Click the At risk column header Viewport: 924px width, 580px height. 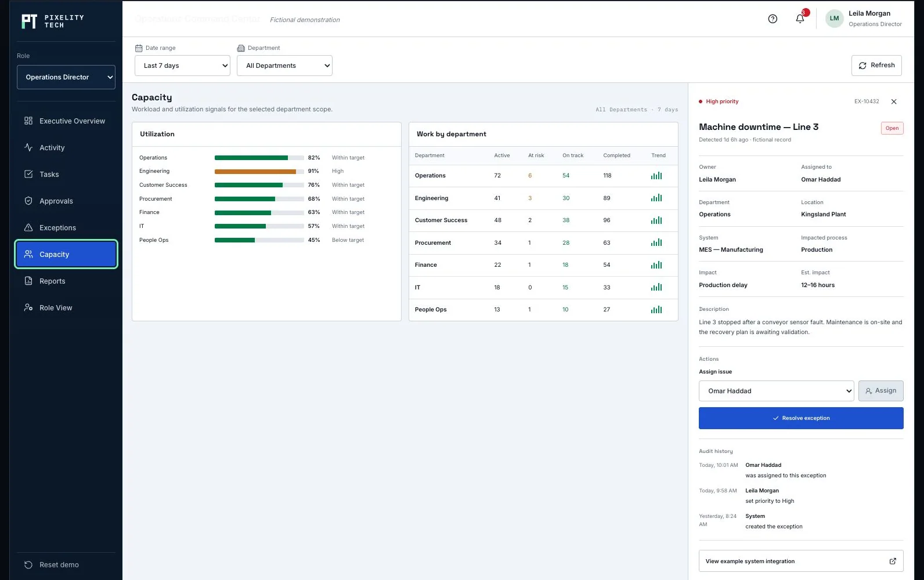click(536, 155)
